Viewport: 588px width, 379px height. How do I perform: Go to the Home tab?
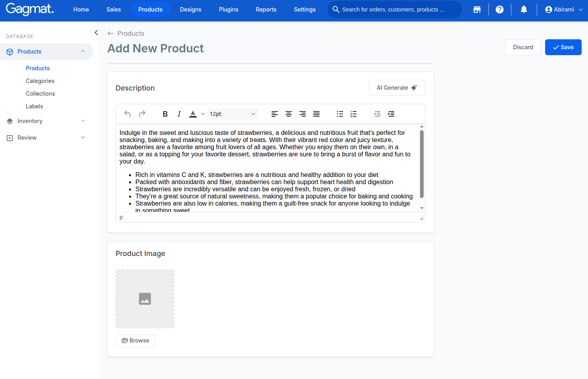pos(81,10)
